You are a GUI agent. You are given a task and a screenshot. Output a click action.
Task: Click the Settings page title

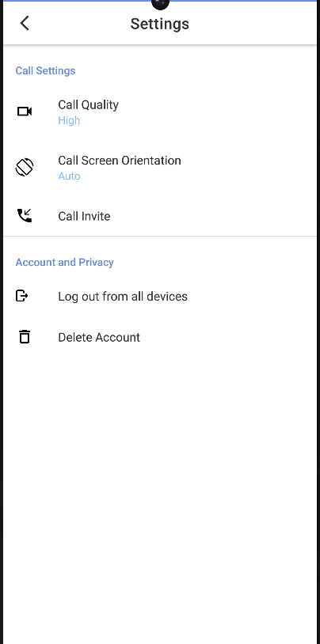[159, 24]
